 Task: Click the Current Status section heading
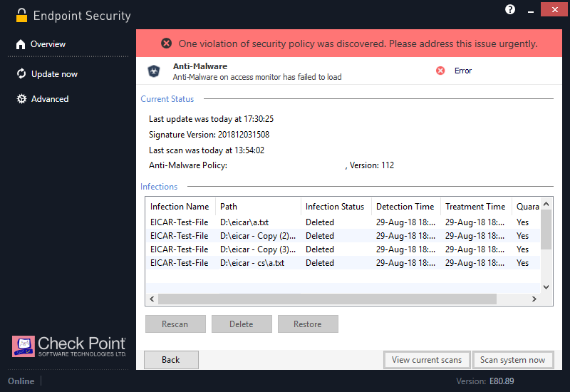167,99
